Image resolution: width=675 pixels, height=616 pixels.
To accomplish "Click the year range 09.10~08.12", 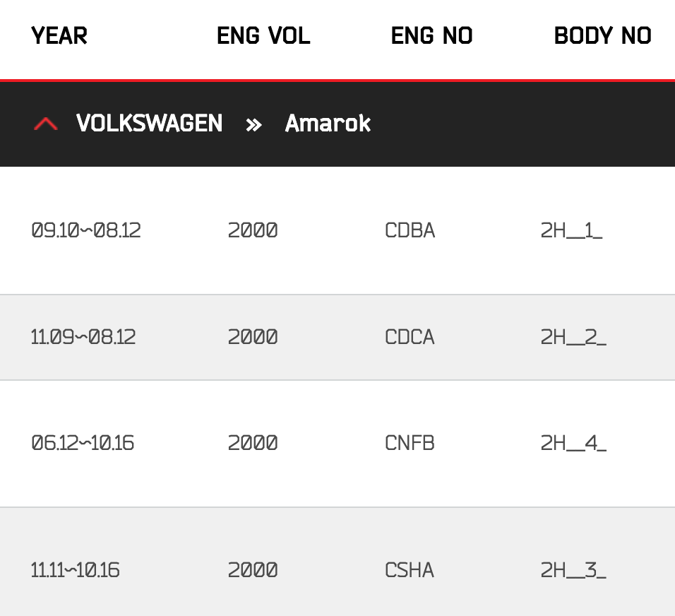I will [x=86, y=230].
